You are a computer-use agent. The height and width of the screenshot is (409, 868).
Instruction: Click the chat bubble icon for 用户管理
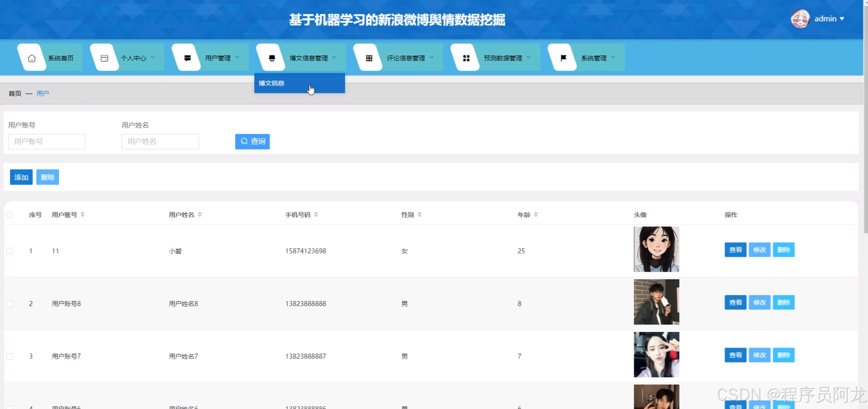[x=187, y=58]
